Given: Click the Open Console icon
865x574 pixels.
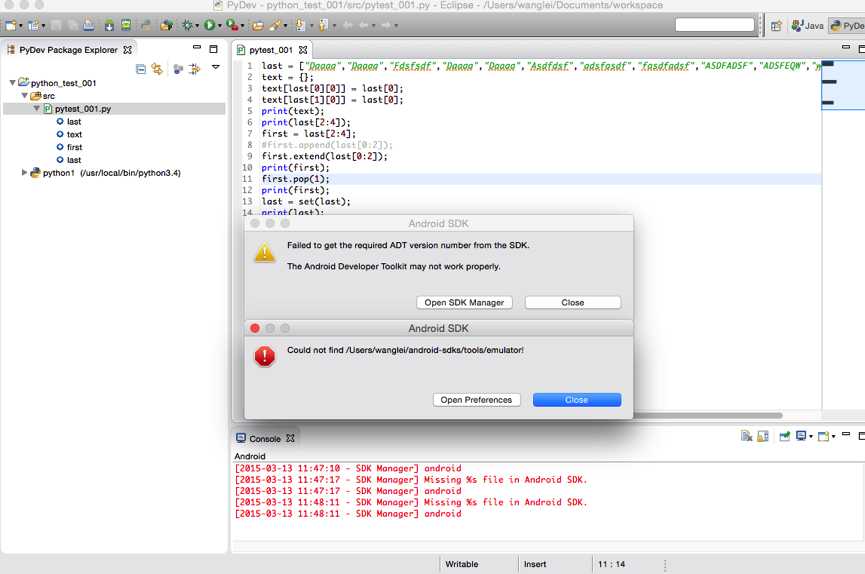Looking at the screenshot, I should click(824, 436).
